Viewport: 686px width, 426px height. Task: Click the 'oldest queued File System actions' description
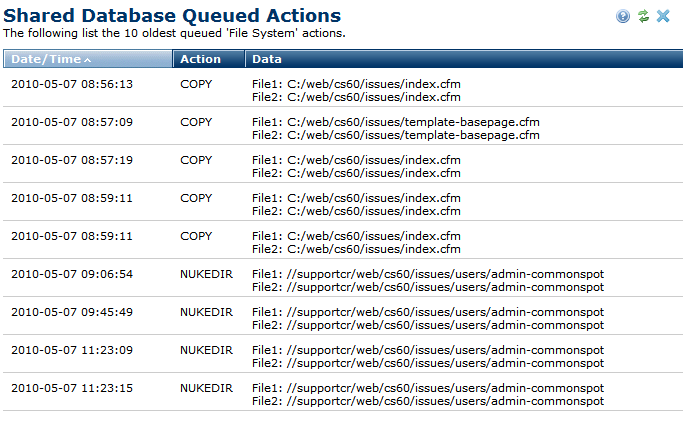(x=174, y=34)
